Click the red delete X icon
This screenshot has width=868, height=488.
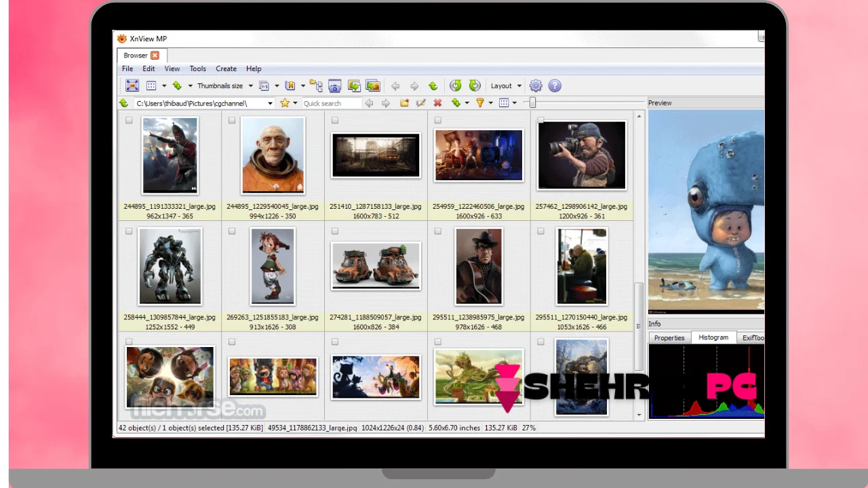pos(437,103)
